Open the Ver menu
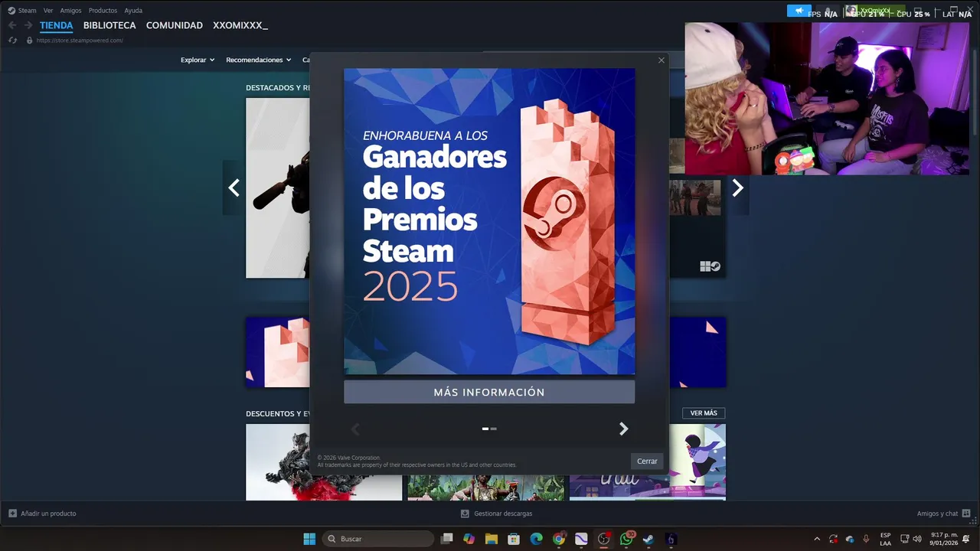 48,11
